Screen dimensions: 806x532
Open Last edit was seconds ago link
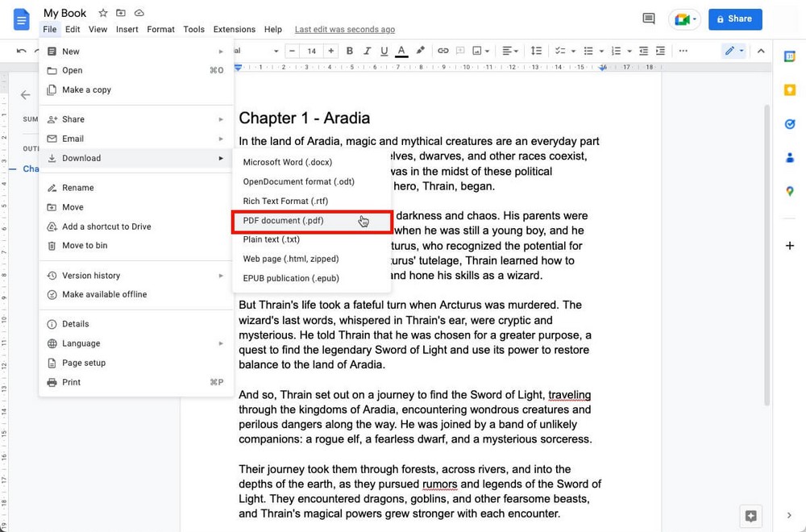pos(344,29)
